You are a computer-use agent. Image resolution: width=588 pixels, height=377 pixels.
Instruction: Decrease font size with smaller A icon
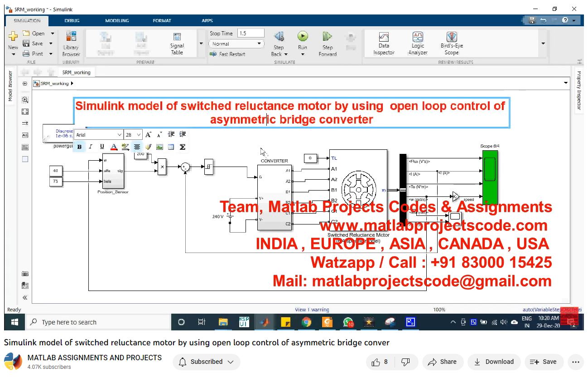click(x=159, y=134)
